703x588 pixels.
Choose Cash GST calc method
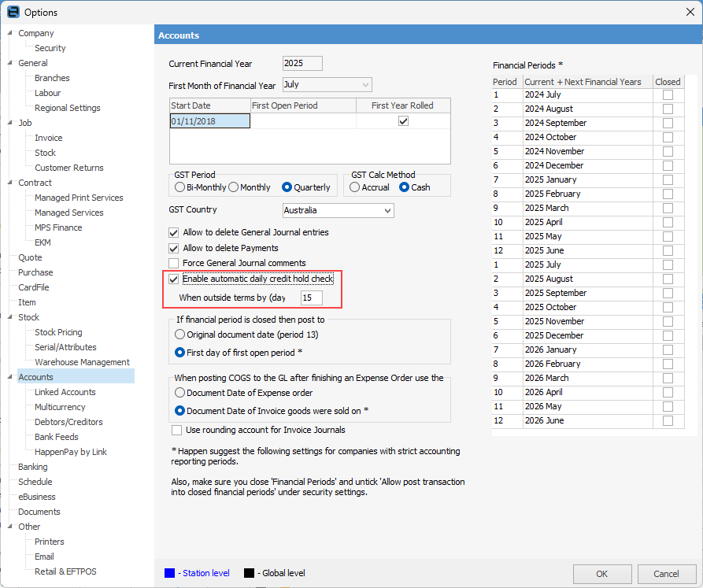click(404, 187)
